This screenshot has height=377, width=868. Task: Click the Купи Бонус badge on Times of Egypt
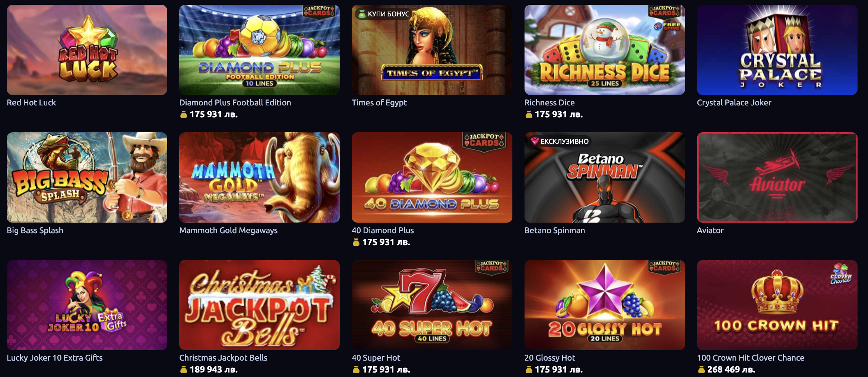click(x=383, y=14)
